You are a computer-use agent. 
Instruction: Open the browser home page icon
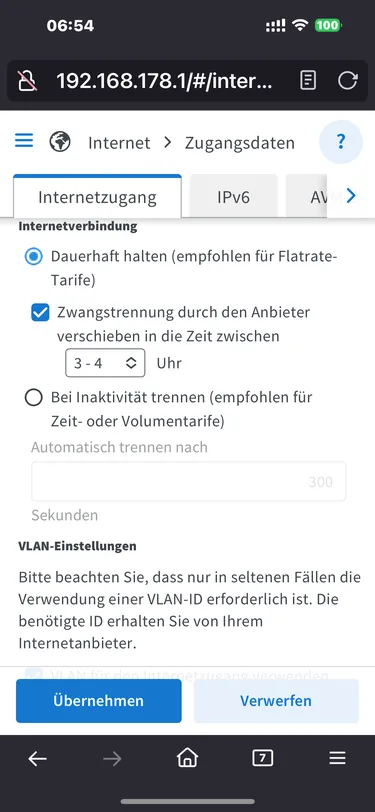tap(188, 758)
